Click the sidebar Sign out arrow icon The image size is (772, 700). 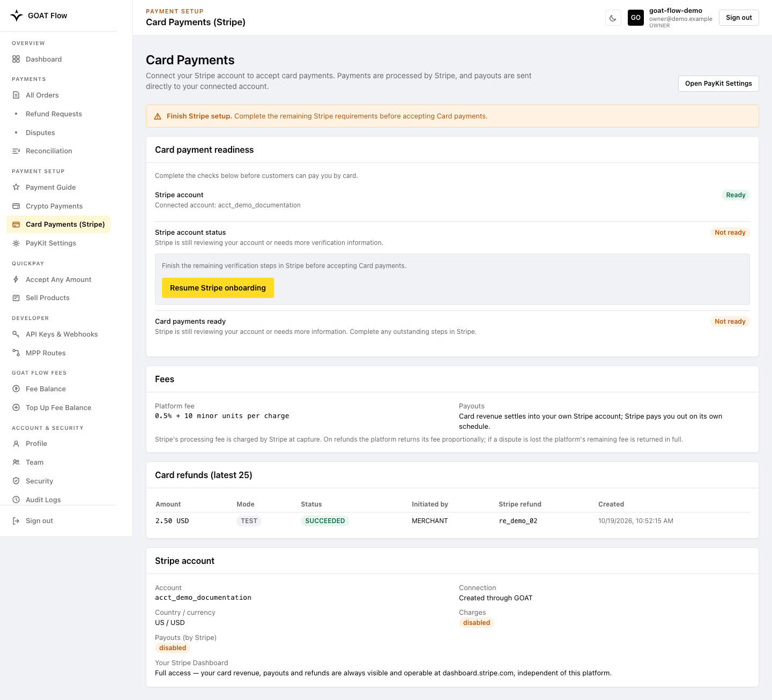16,520
